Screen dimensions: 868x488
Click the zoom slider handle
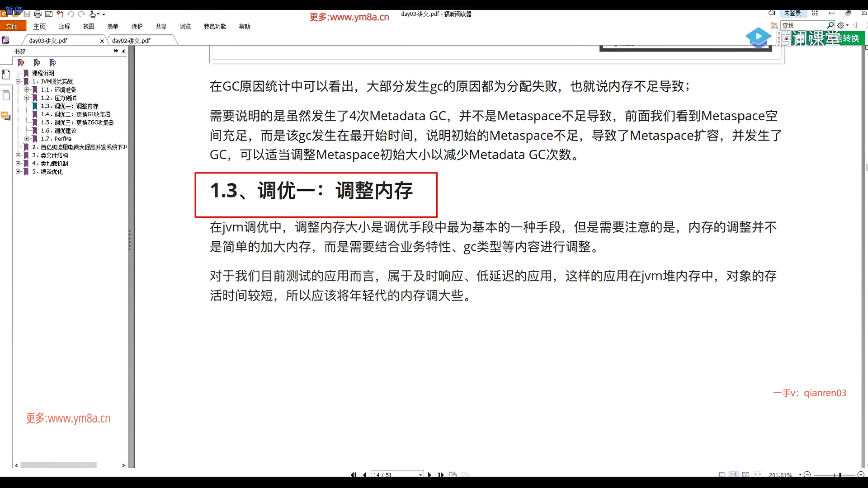840,474
